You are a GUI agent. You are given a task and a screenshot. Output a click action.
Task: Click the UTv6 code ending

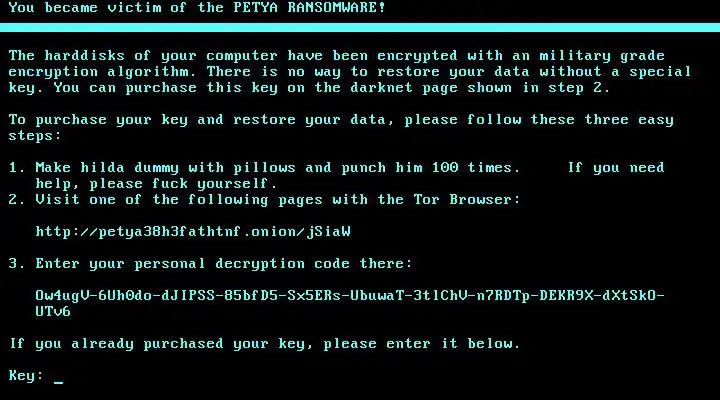(x=53, y=311)
